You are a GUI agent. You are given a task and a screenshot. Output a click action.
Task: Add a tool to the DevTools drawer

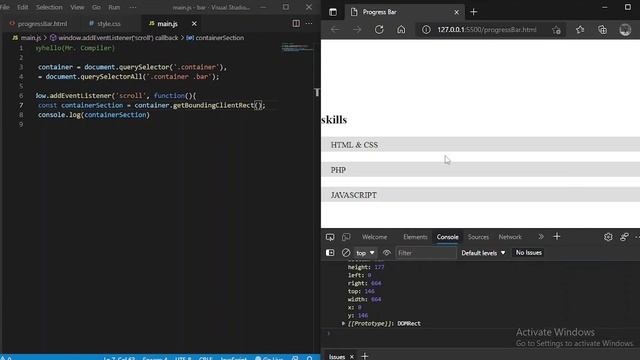pos(365,356)
